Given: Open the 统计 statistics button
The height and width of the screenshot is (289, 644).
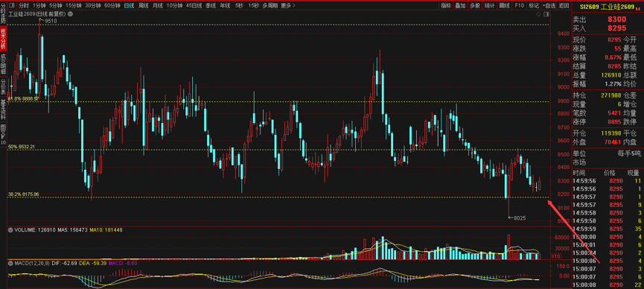Looking at the screenshot, I should 490,6.
